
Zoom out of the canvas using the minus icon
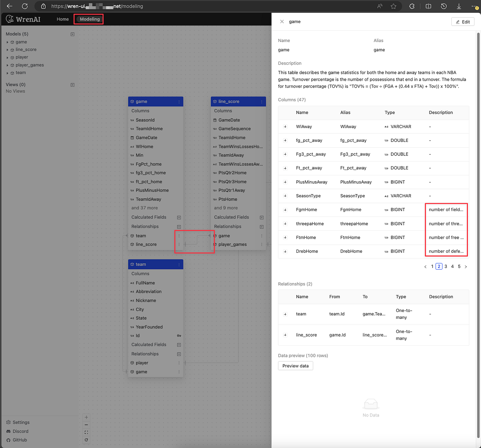pyautogui.click(x=86, y=425)
